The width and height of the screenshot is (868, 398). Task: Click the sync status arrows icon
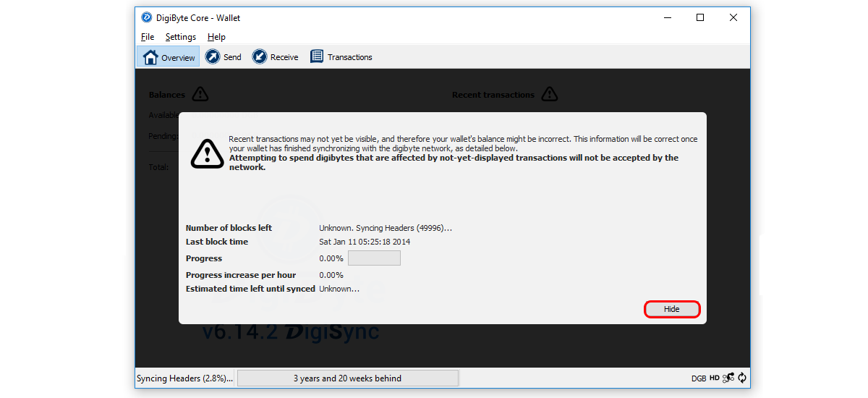tap(742, 378)
